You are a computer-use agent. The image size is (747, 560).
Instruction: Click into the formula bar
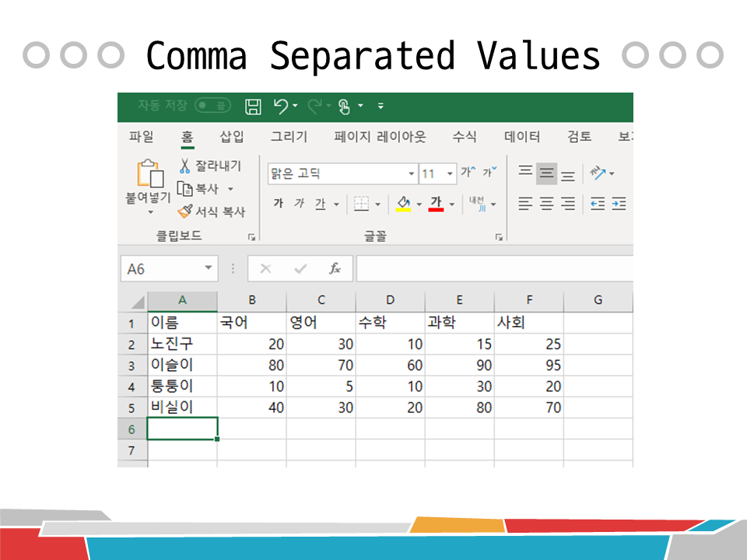[495, 268]
